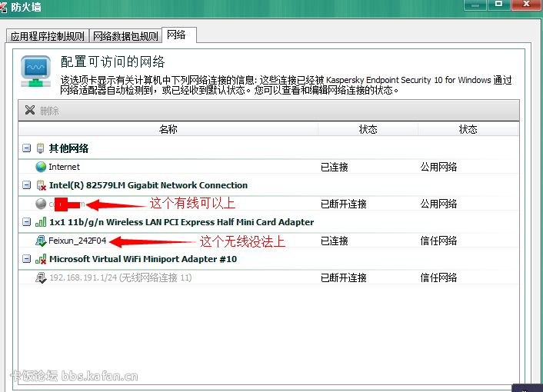Switch to 应用程序控制规则 tab
This screenshot has height=392, width=543.
coord(48,36)
